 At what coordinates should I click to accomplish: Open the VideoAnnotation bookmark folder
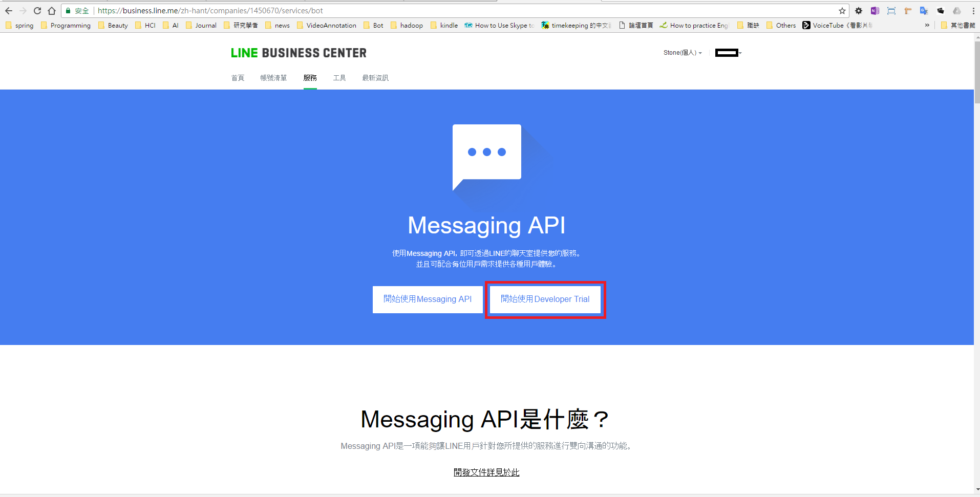click(327, 25)
